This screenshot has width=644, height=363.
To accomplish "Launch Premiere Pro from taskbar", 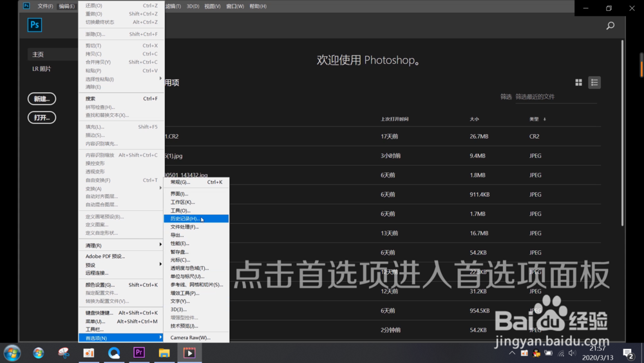I will 139,353.
